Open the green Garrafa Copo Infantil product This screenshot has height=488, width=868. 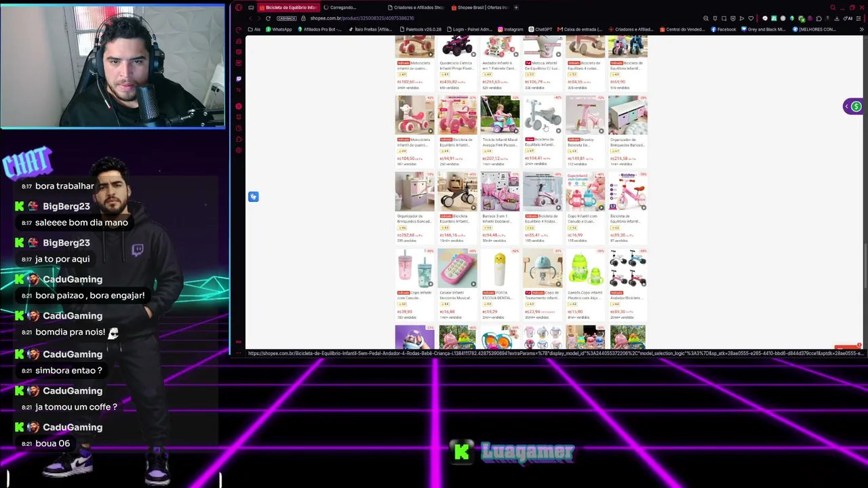point(585,284)
